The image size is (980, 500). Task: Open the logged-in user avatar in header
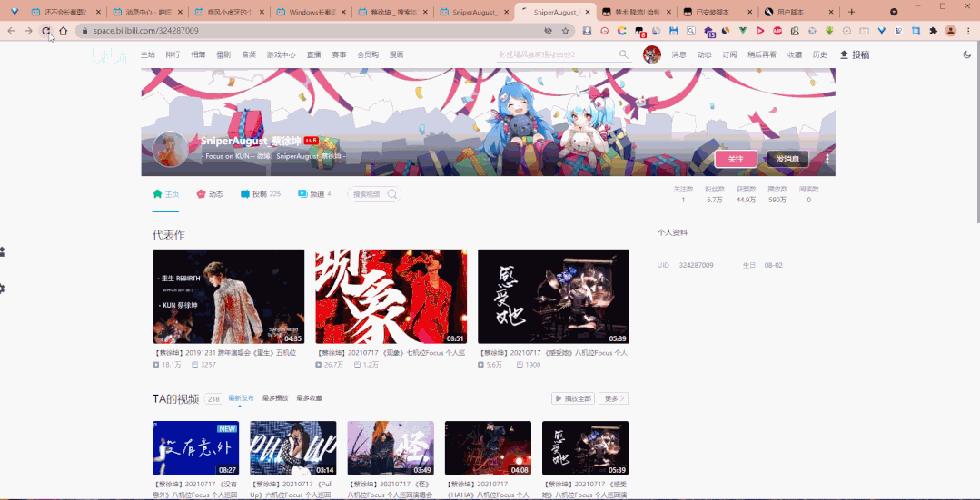coord(652,54)
